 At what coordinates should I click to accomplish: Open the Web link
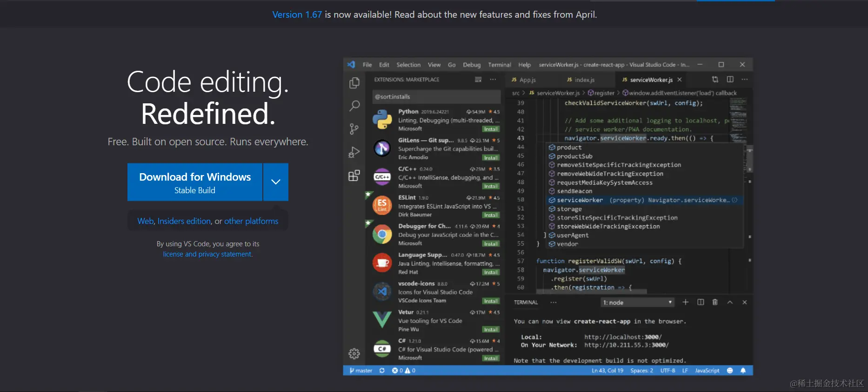point(146,221)
